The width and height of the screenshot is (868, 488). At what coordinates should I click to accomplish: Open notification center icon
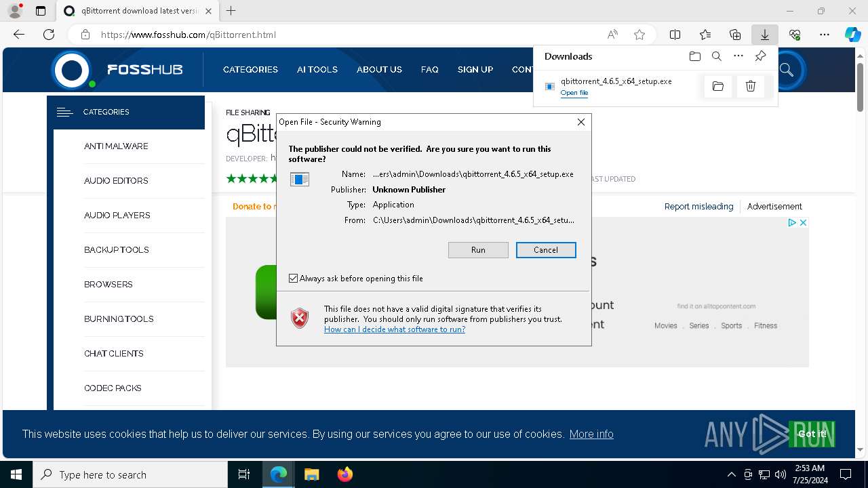846,474
